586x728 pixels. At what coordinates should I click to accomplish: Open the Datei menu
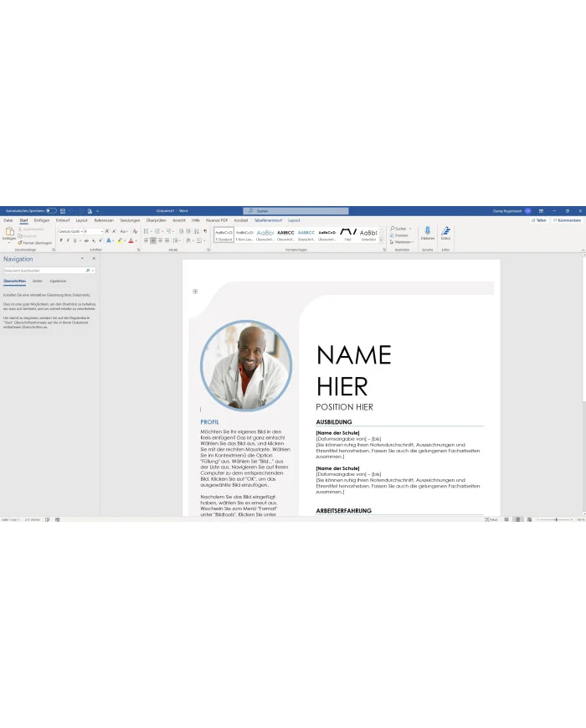click(x=8, y=220)
